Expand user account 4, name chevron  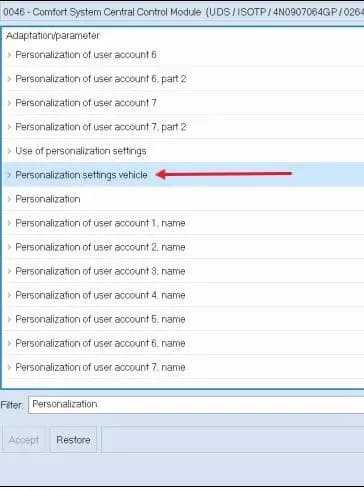click(x=9, y=295)
